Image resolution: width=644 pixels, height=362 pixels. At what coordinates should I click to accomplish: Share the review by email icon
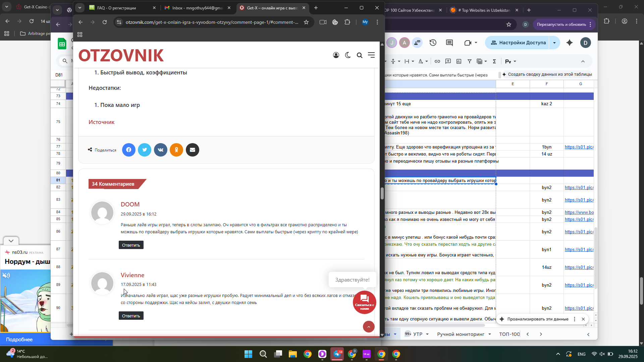pos(193,150)
